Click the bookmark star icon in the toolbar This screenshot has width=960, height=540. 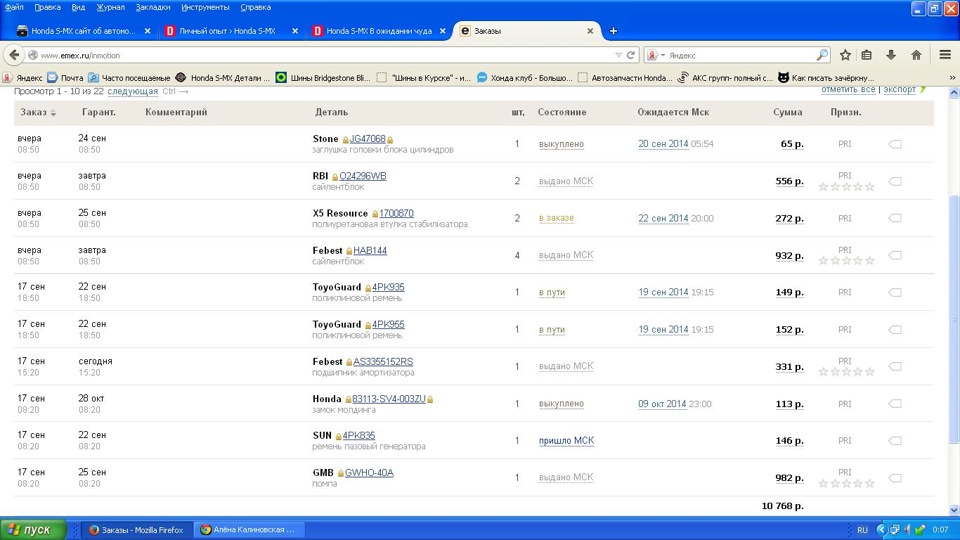click(846, 55)
